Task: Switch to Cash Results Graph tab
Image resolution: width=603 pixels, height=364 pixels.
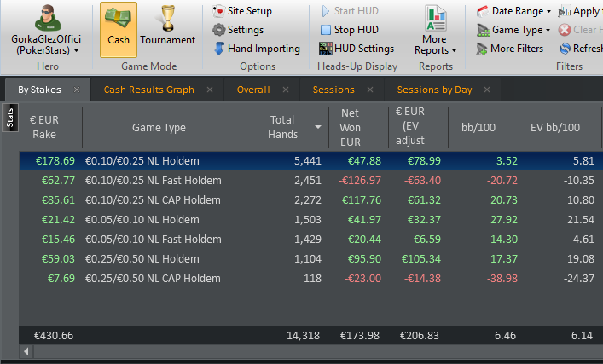Action: [148, 90]
